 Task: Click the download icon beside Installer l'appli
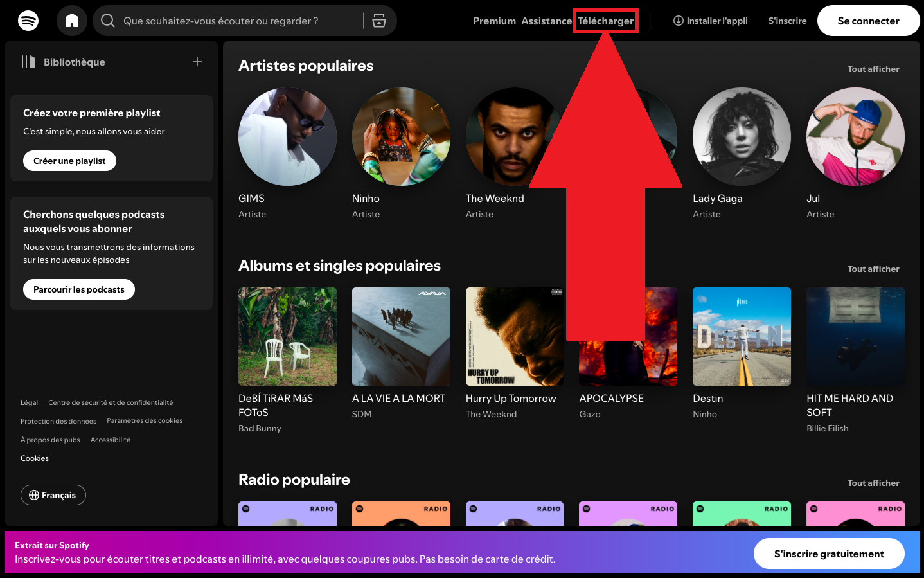tap(679, 21)
